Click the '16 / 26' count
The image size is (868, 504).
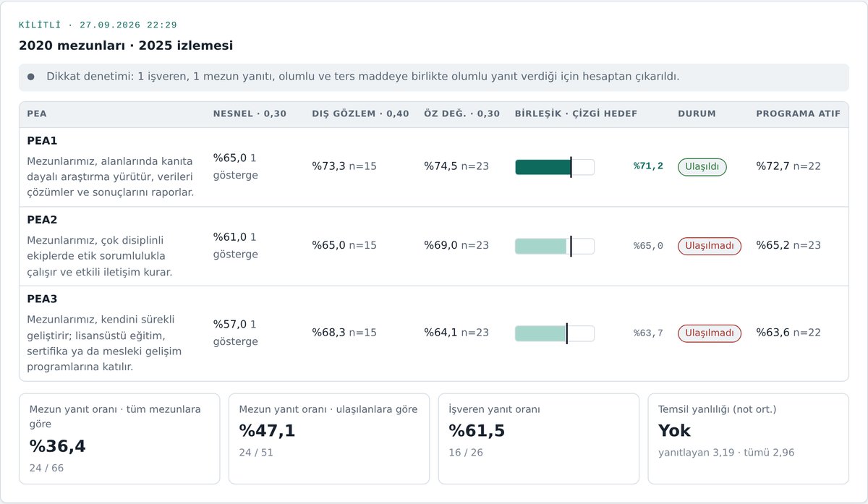pos(466,453)
